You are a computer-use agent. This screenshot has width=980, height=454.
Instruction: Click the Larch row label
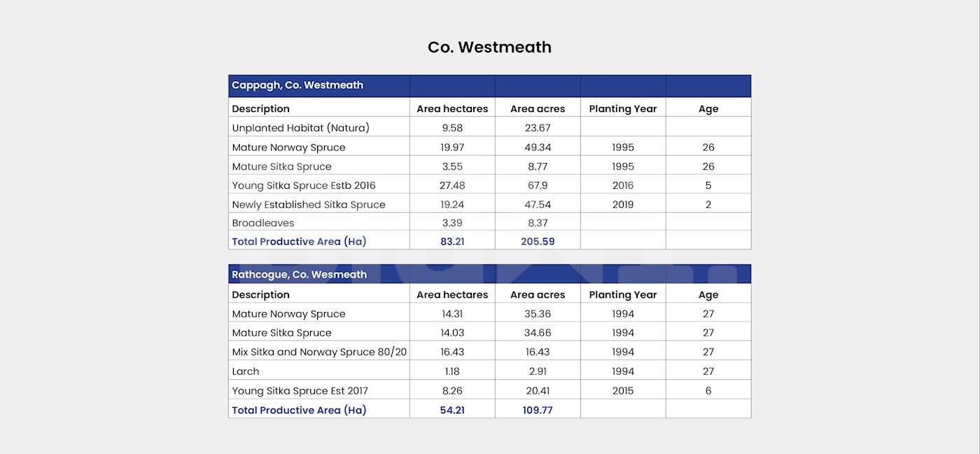click(246, 371)
